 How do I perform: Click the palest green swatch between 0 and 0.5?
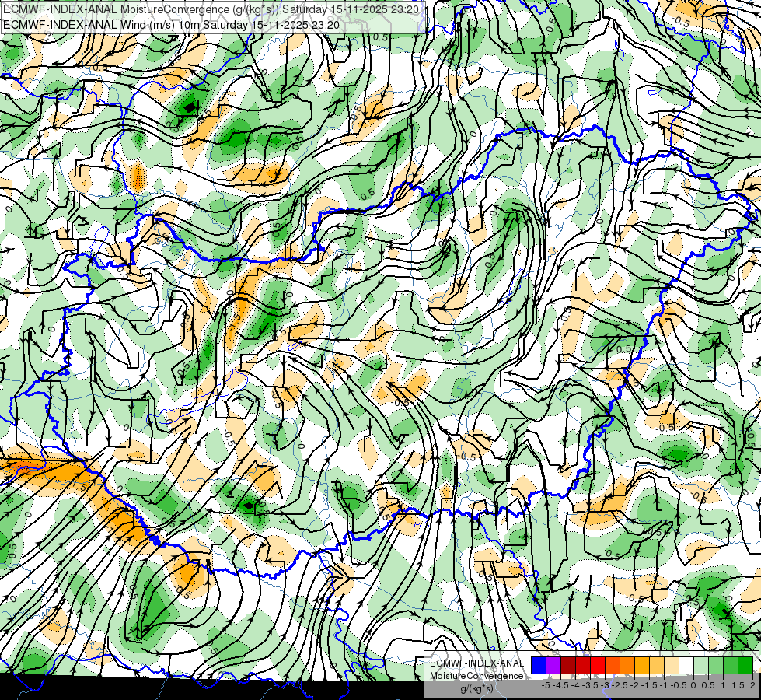point(701,666)
